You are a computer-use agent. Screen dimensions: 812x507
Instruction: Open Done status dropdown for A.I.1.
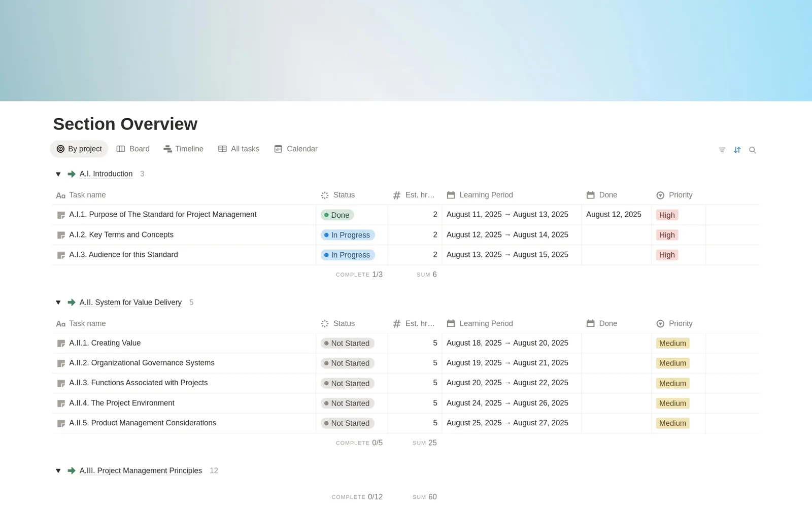point(337,215)
